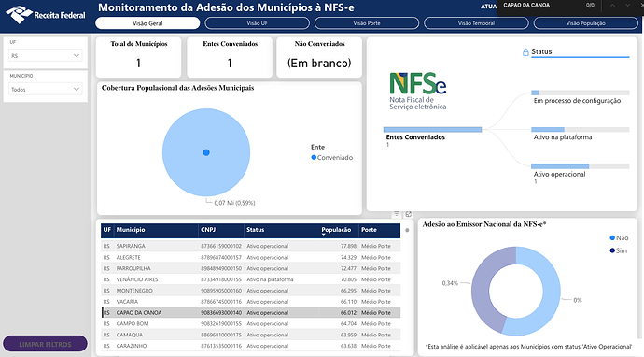This screenshot has width=644, height=357.
Task: Open focus mode icon above the table
Action: [408, 214]
